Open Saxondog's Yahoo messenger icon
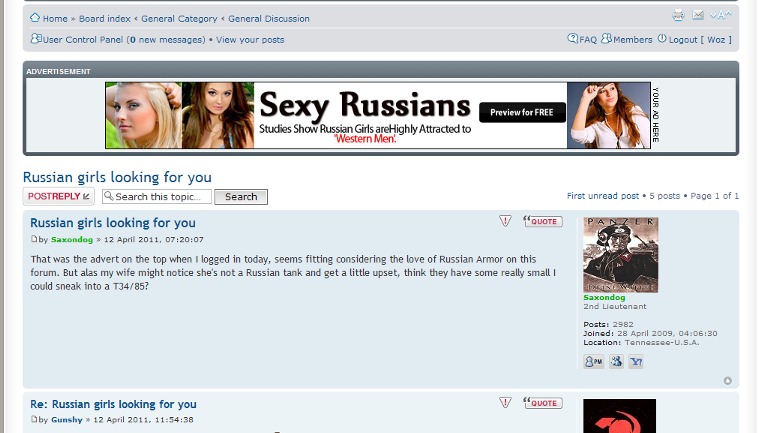 click(x=636, y=361)
